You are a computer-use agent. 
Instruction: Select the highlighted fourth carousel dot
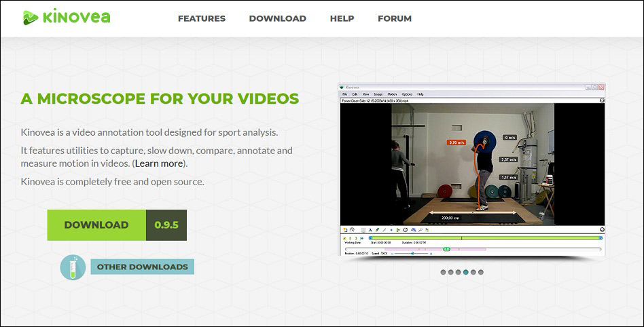[x=466, y=272]
